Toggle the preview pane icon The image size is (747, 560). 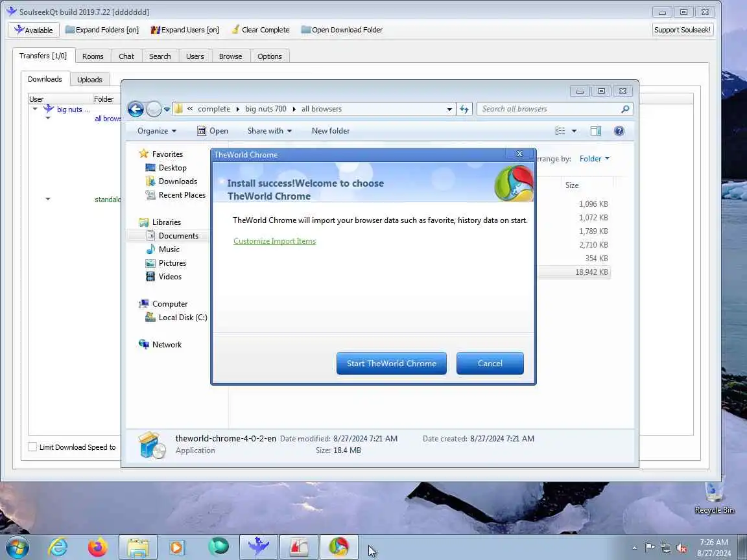[595, 131]
